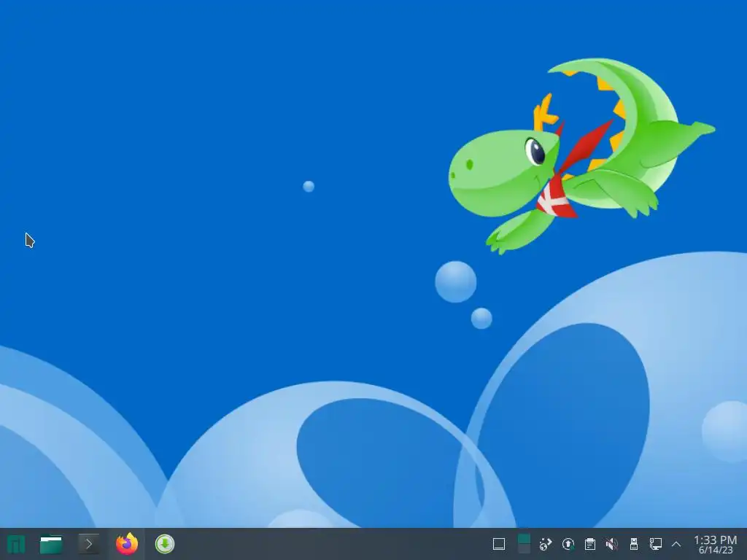Switch to the upper virtual desktop in pager
The width and height of the screenshot is (747, 560).
click(524, 539)
